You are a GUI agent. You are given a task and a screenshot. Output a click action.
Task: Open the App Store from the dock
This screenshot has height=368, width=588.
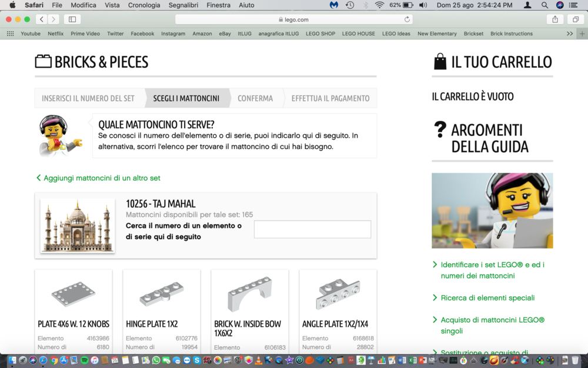pos(64,360)
